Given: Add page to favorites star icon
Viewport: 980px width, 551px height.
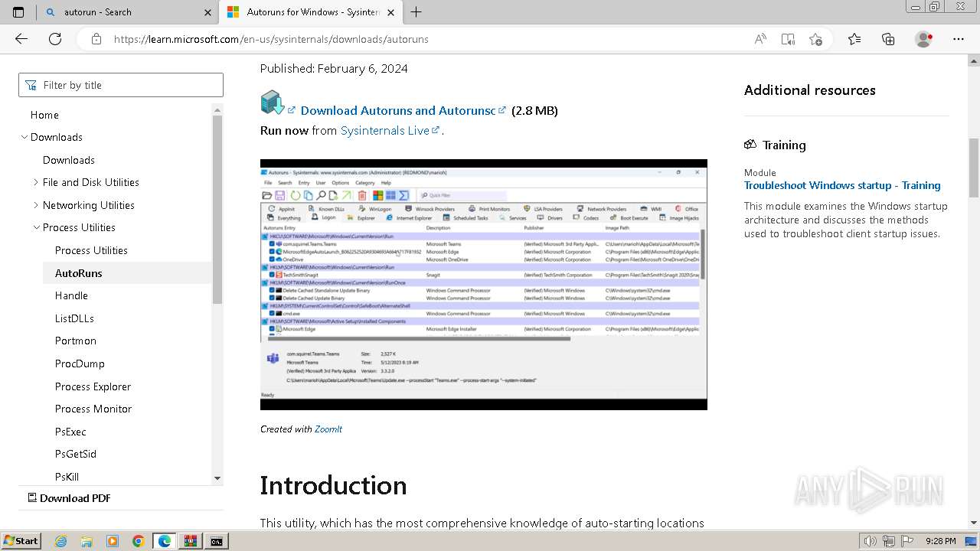Looking at the screenshot, I should (815, 39).
